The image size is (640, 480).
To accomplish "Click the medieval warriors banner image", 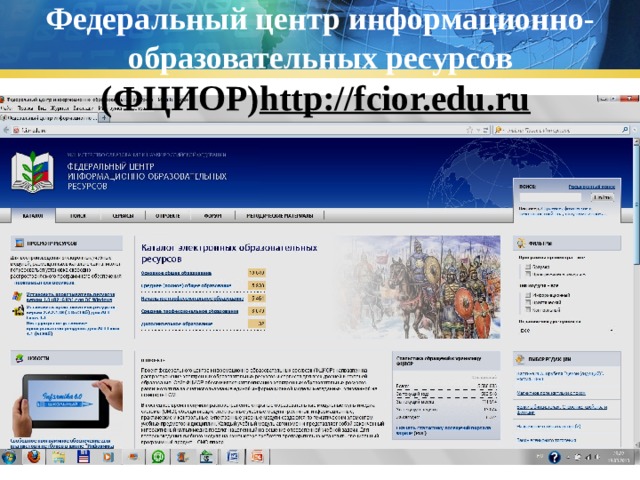I will (420, 287).
